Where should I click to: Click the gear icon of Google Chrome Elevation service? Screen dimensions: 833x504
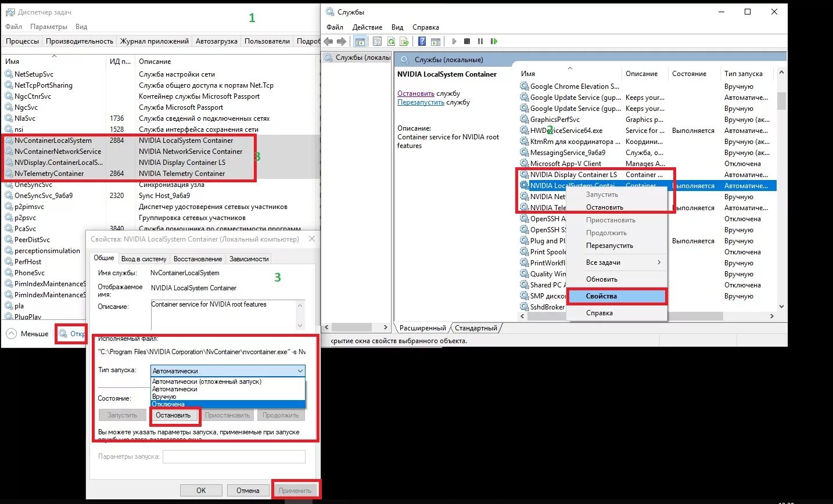(524, 87)
